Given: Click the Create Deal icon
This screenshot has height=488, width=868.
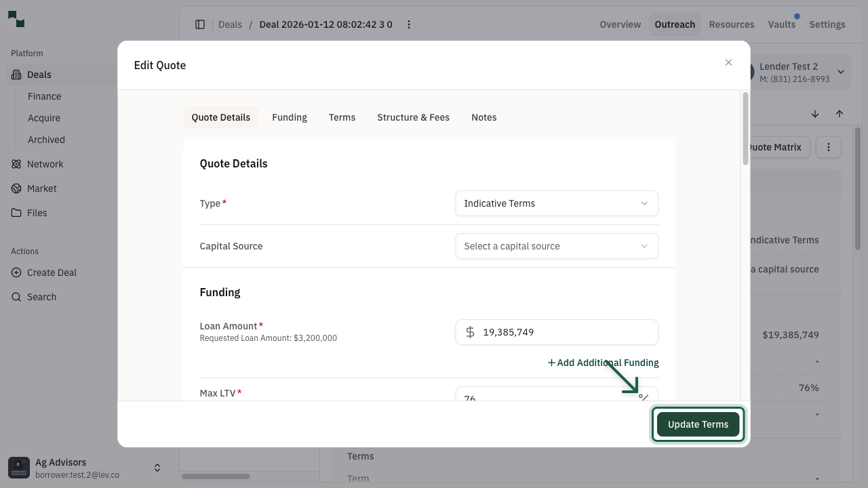Looking at the screenshot, I should tap(16, 272).
